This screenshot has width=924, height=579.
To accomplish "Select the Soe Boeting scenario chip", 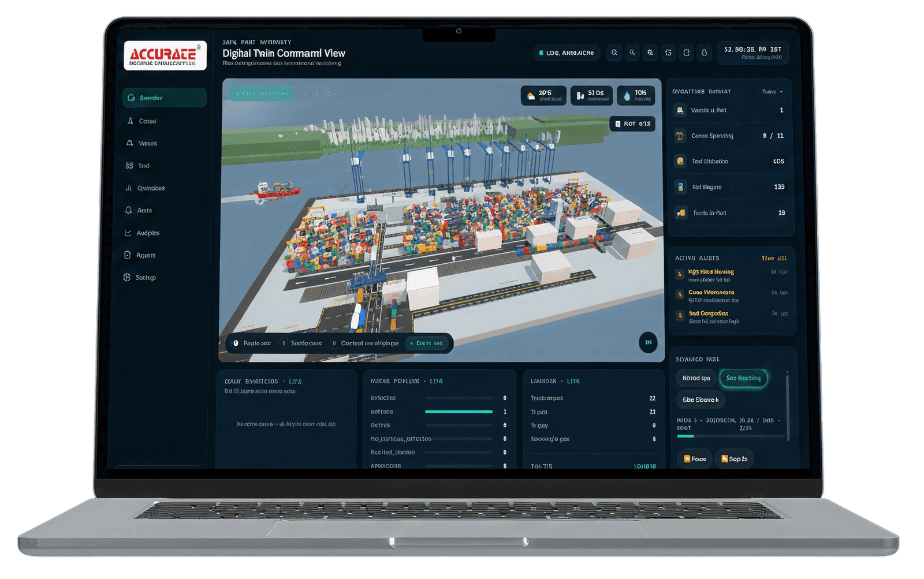I will coord(743,379).
